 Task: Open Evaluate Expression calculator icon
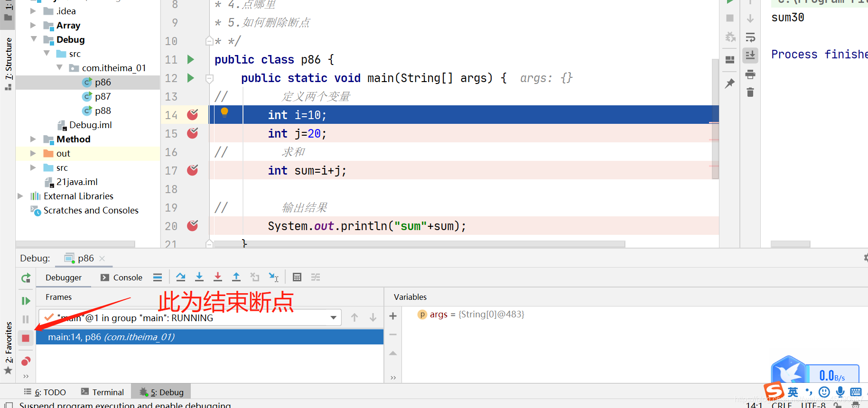(297, 277)
